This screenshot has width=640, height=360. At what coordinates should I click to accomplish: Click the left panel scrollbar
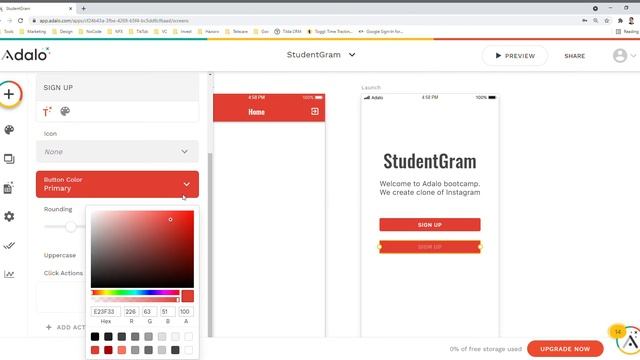tap(210, 245)
